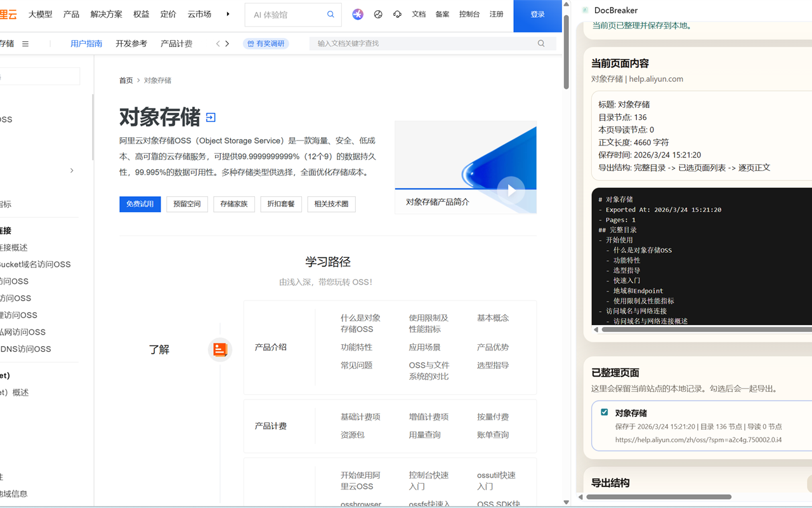812x508 pixels.
Task: Click the search magnifier in the document search field
Action: (540, 43)
